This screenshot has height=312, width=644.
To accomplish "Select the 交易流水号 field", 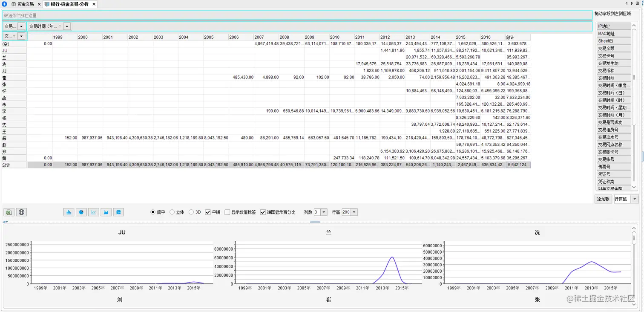I will [x=614, y=137].
